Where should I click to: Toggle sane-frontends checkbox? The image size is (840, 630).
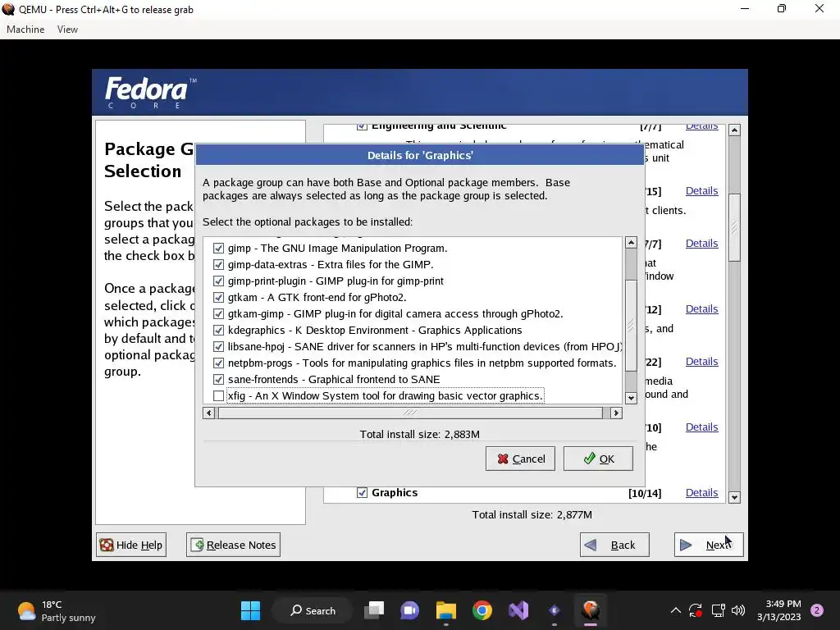point(218,379)
